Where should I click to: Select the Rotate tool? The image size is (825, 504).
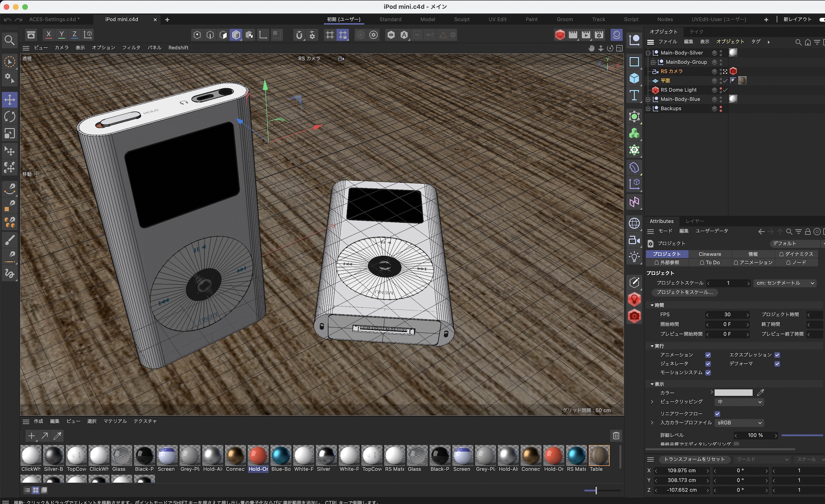click(9, 117)
